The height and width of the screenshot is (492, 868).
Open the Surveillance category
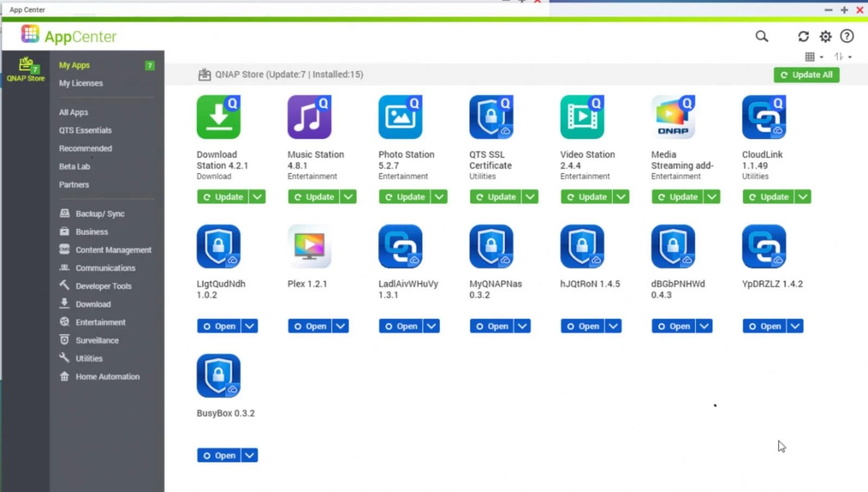point(89,340)
